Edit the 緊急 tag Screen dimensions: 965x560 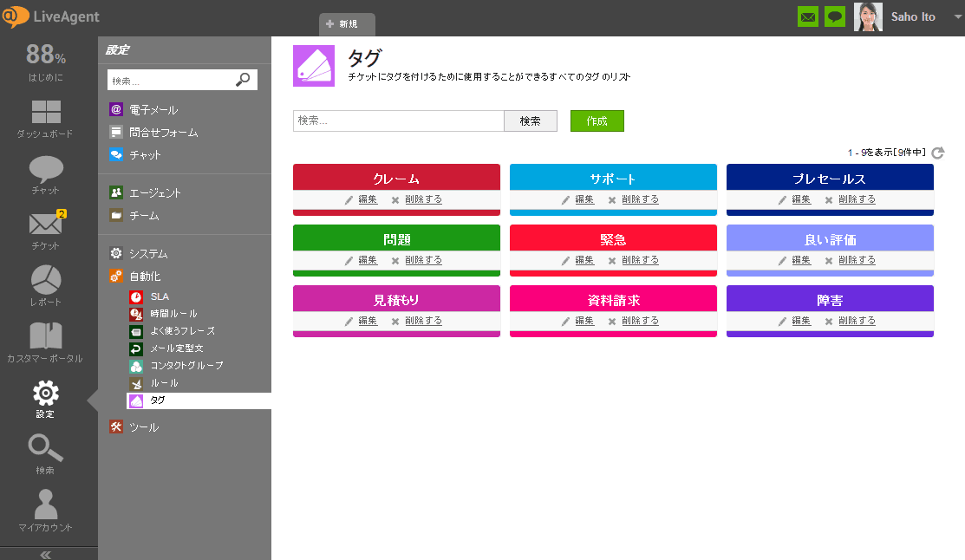coord(584,260)
